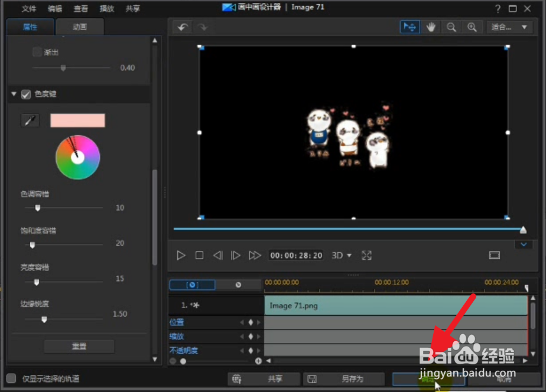Select the hand pan tool
Image resolution: width=546 pixels, height=392 pixels.
pos(431,27)
